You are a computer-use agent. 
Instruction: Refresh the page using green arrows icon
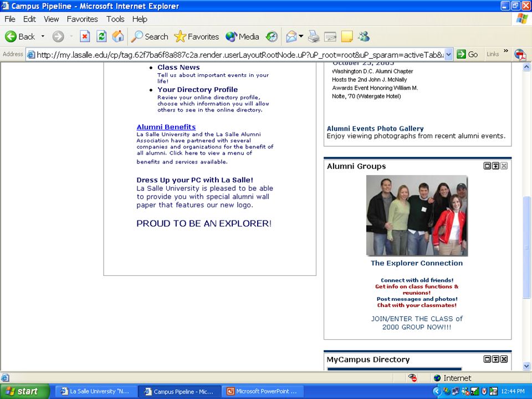click(101, 37)
